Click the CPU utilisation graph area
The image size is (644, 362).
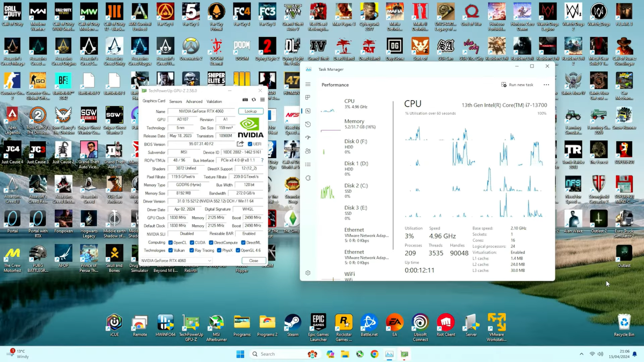[475, 168]
